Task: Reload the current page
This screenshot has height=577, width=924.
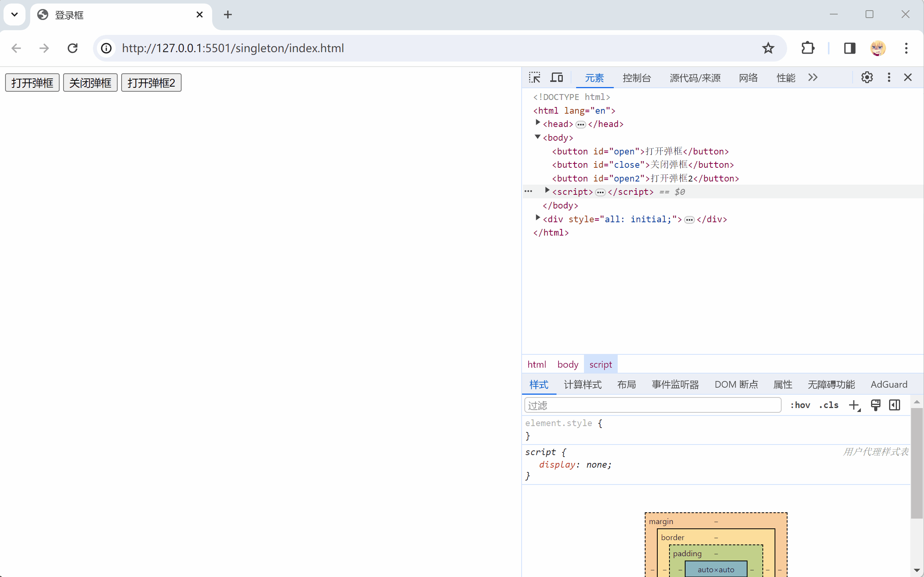Action: [73, 48]
